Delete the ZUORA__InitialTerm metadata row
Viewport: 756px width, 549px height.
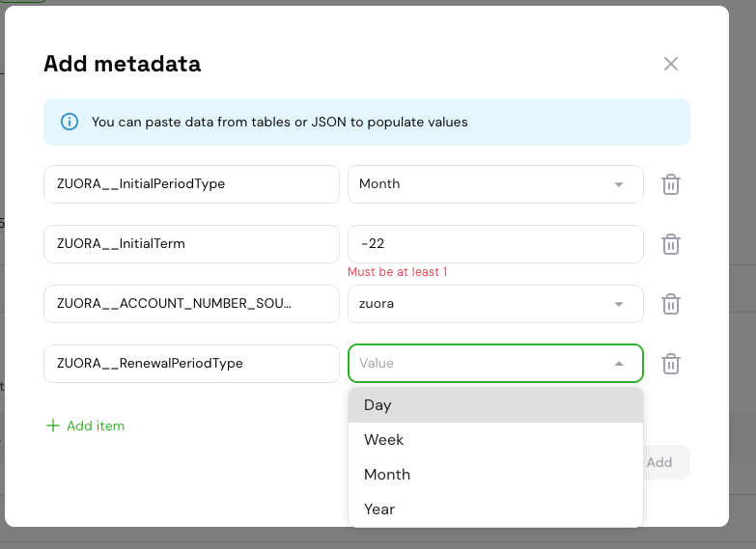click(x=671, y=244)
